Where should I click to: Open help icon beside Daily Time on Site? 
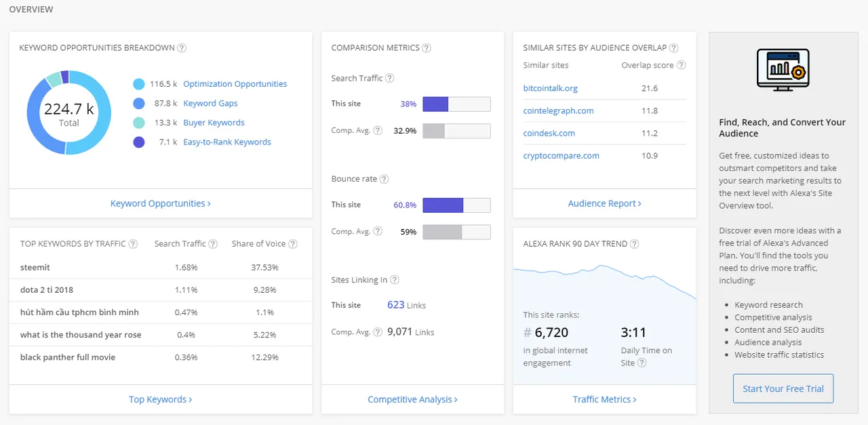(x=642, y=363)
